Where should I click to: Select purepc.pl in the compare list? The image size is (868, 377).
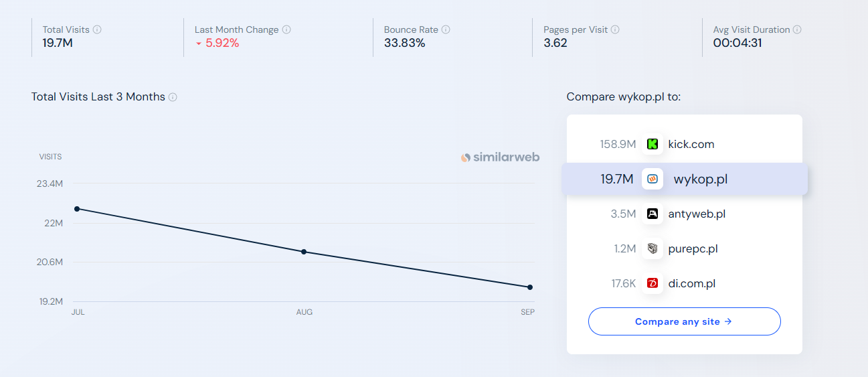point(693,249)
